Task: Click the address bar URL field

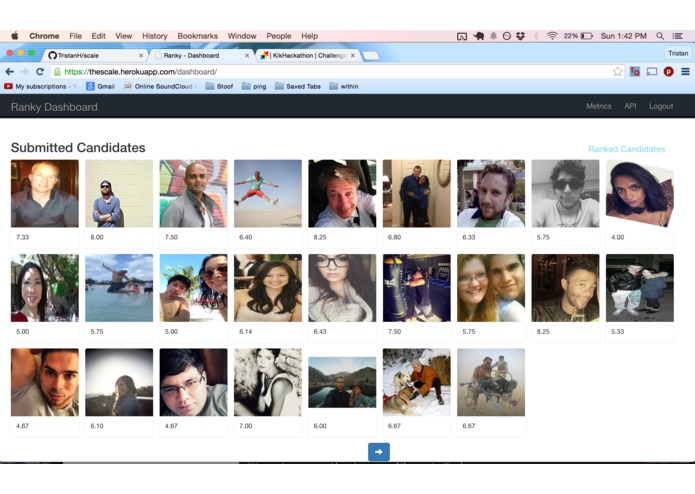Action: (x=337, y=72)
